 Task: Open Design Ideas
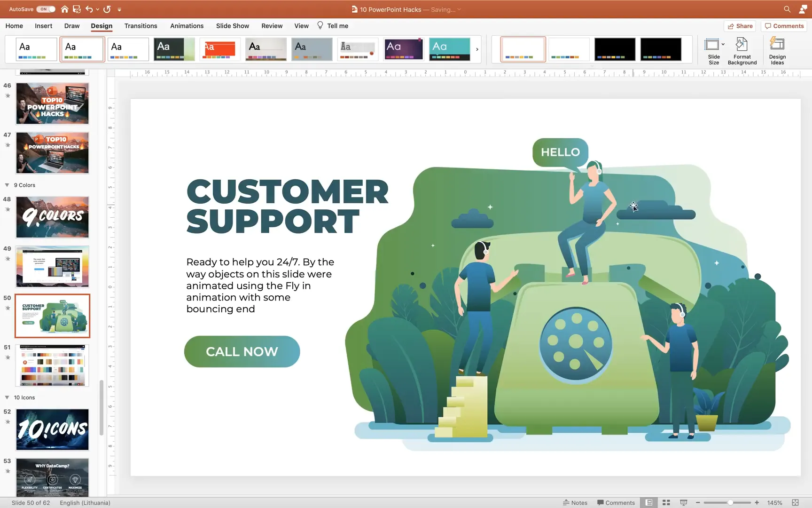click(x=777, y=50)
